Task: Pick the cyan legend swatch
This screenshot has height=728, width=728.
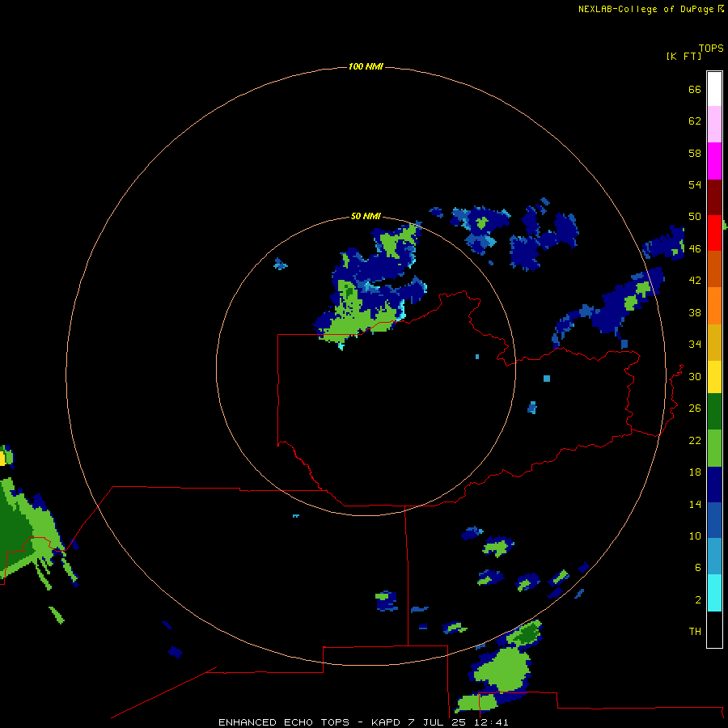Action: [714, 593]
